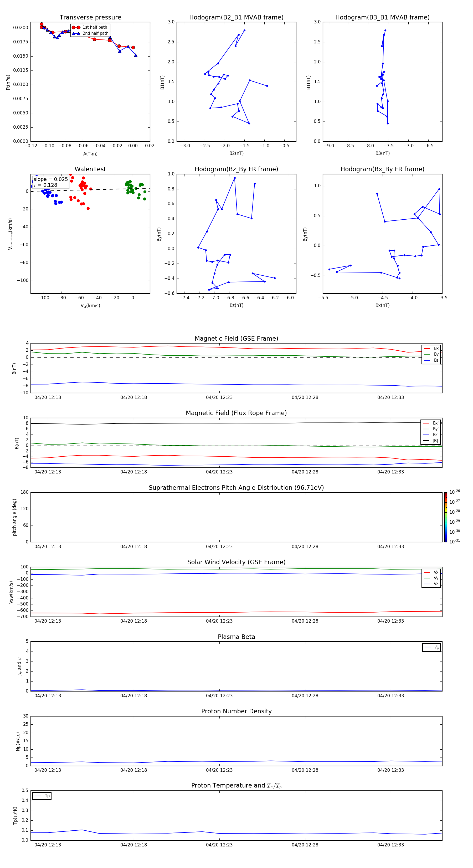The image size is (473, 868).
Task: Click the 'WalenTest' plot title
Action: pos(90,169)
